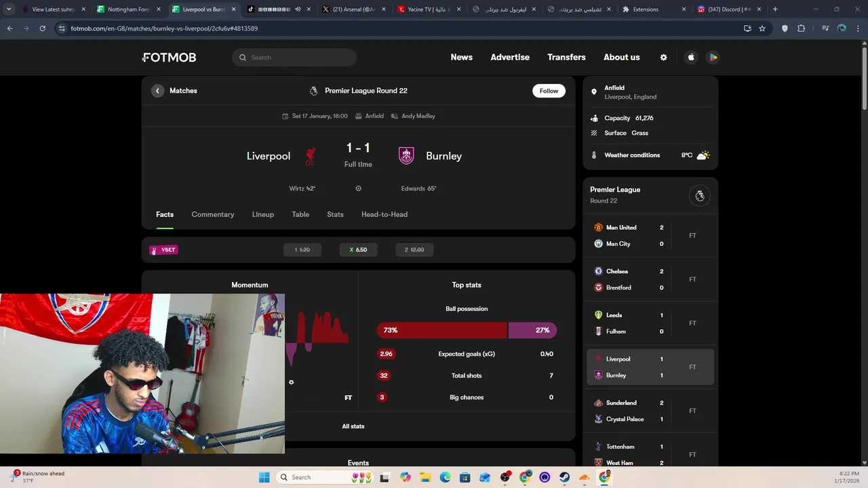This screenshot has height=488, width=868.
Task: Open the Man United vs Man City match
Action: [x=650, y=236]
